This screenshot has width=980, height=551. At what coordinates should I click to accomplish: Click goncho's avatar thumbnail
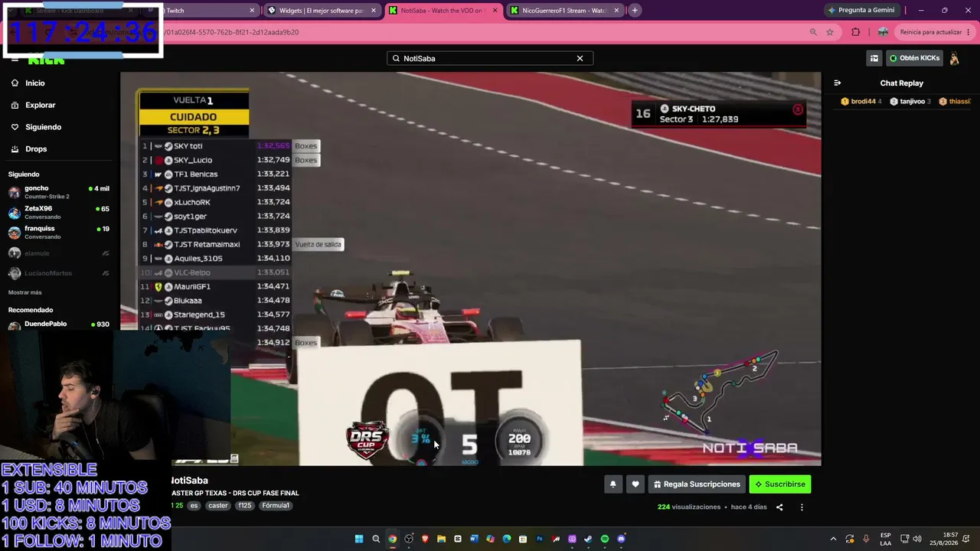[x=15, y=193]
